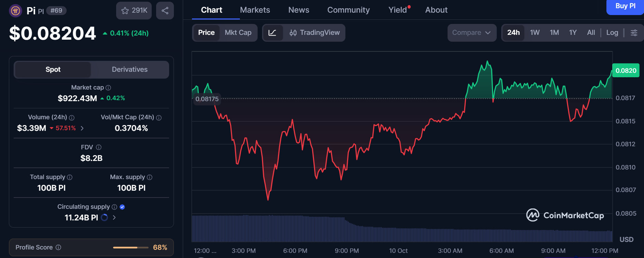Click the #69 rank badge
Screen dimensions: 644x258
coord(56,11)
